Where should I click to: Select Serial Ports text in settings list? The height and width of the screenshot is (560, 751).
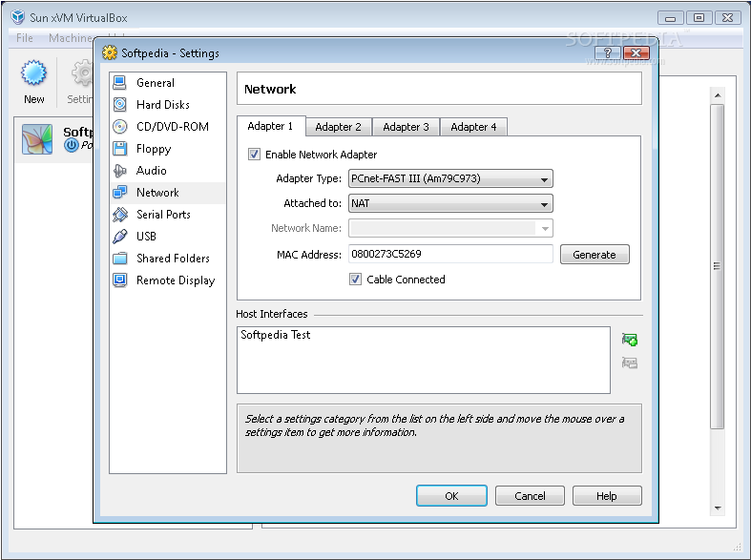coord(163,215)
